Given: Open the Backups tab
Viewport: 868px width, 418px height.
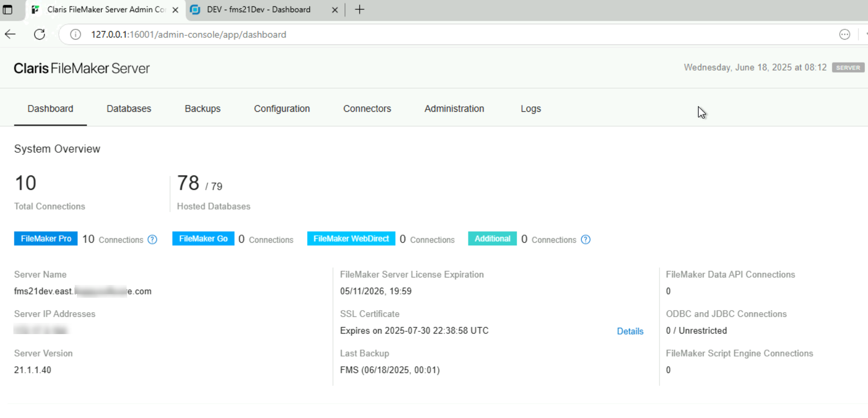Looking at the screenshot, I should [x=202, y=109].
